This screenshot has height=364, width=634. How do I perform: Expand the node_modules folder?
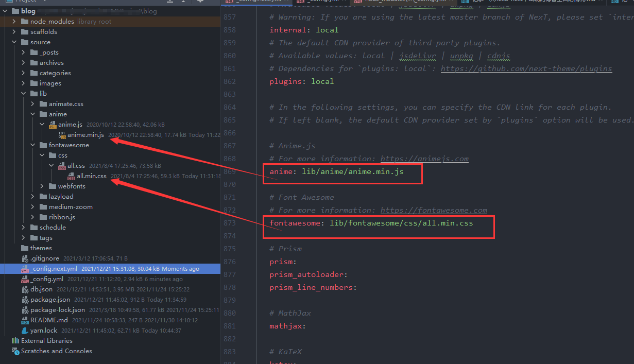(14, 22)
